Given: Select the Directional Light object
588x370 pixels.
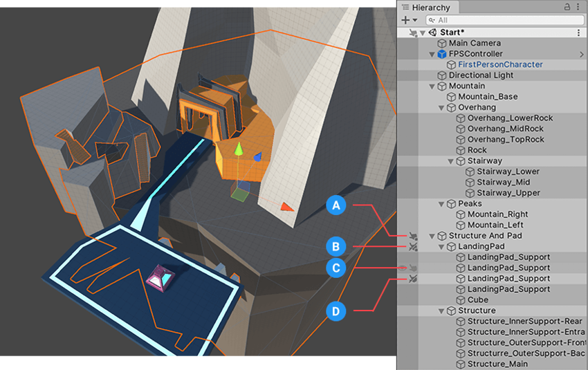Looking at the screenshot, I should 481,75.
